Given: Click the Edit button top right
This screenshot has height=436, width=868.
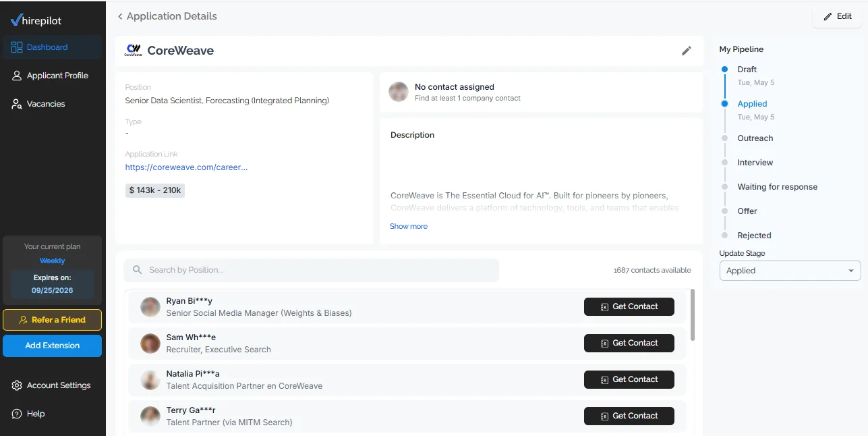Looking at the screenshot, I should pos(837,16).
